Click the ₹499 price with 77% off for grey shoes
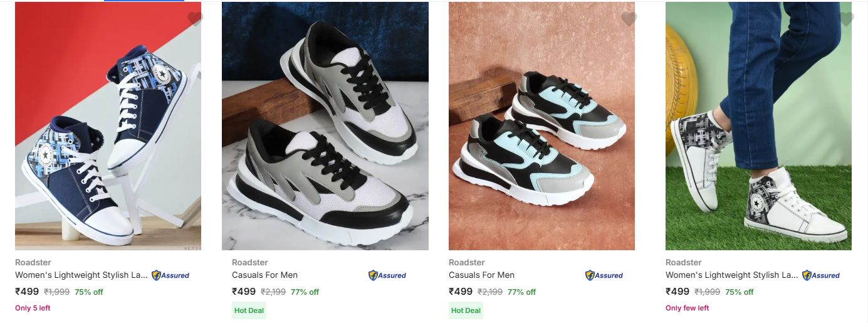The height and width of the screenshot is (323, 868). [244, 292]
